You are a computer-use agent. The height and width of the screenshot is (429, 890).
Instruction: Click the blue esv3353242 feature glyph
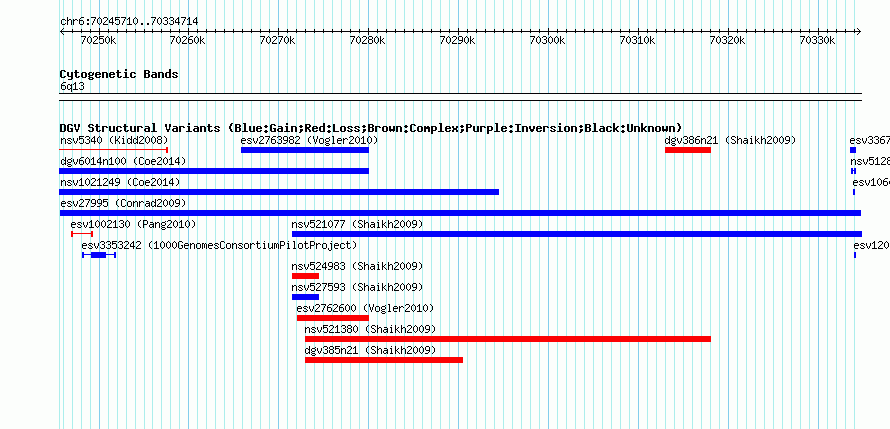pos(99,255)
